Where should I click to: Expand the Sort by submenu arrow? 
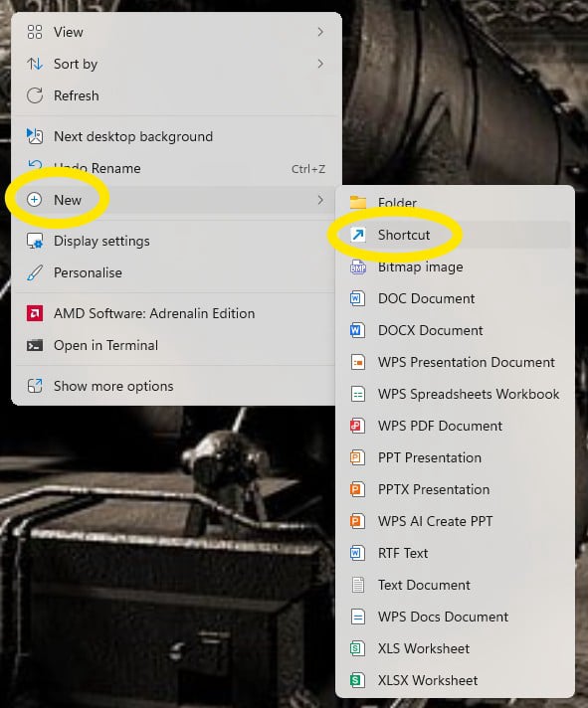click(x=320, y=64)
